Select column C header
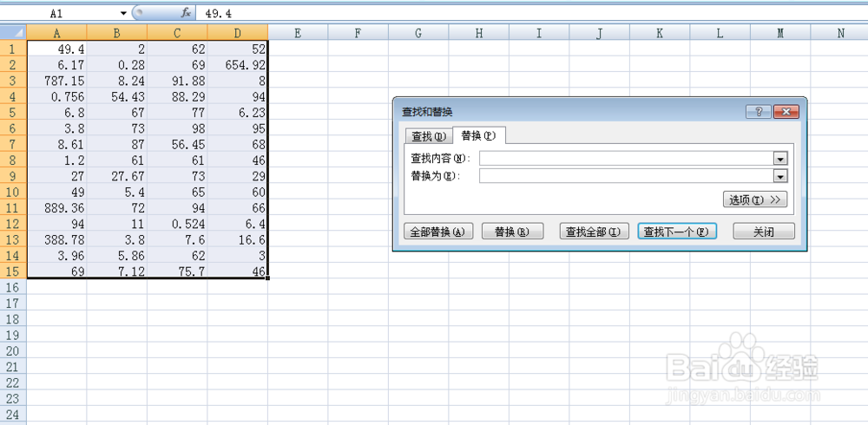Screen dimensions: 868x425 point(177,33)
